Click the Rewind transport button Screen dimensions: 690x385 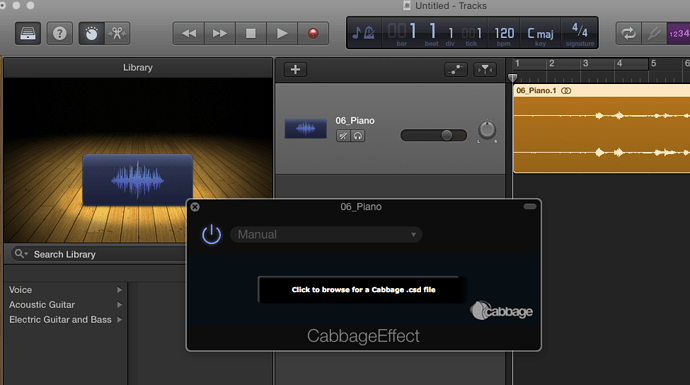189,33
